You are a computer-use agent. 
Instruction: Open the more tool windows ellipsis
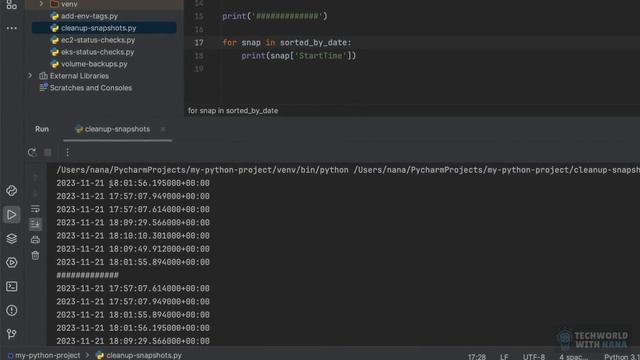11,28
